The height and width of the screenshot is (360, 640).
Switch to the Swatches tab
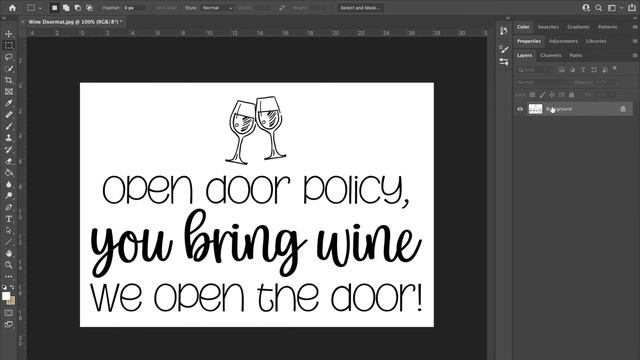tap(548, 27)
